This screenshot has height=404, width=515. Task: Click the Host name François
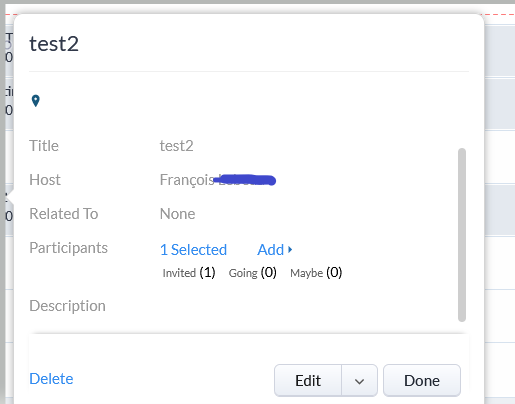187,180
